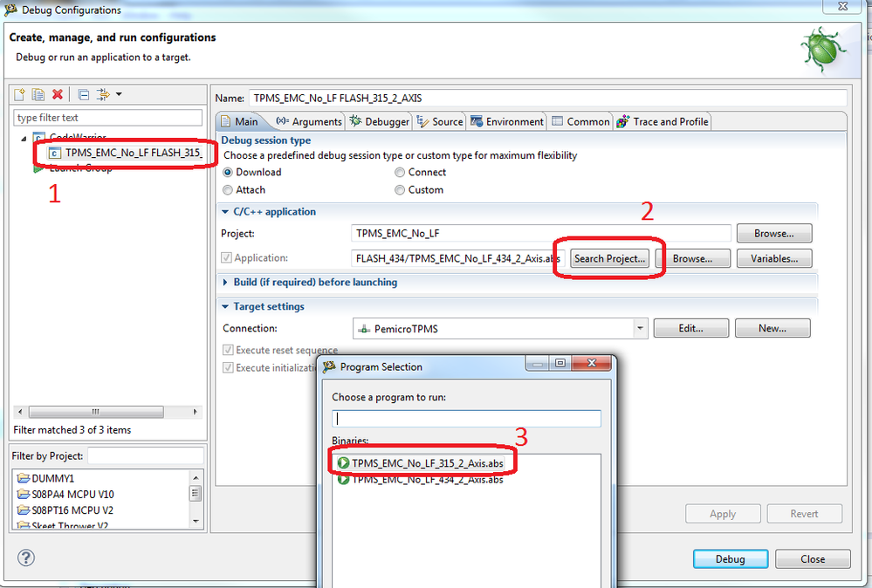Screen dimensions: 872x588
Task: Create a new launch configuration
Action: point(19,94)
